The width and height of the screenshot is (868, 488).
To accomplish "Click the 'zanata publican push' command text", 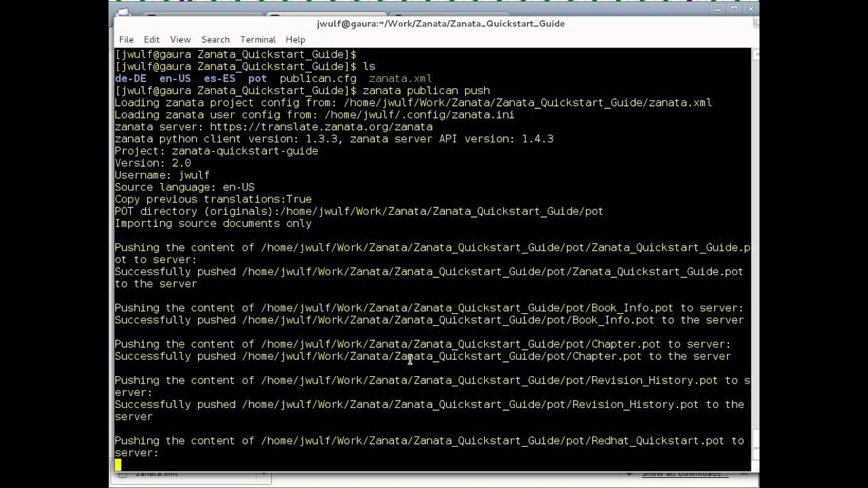I will [x=427, y=91].
